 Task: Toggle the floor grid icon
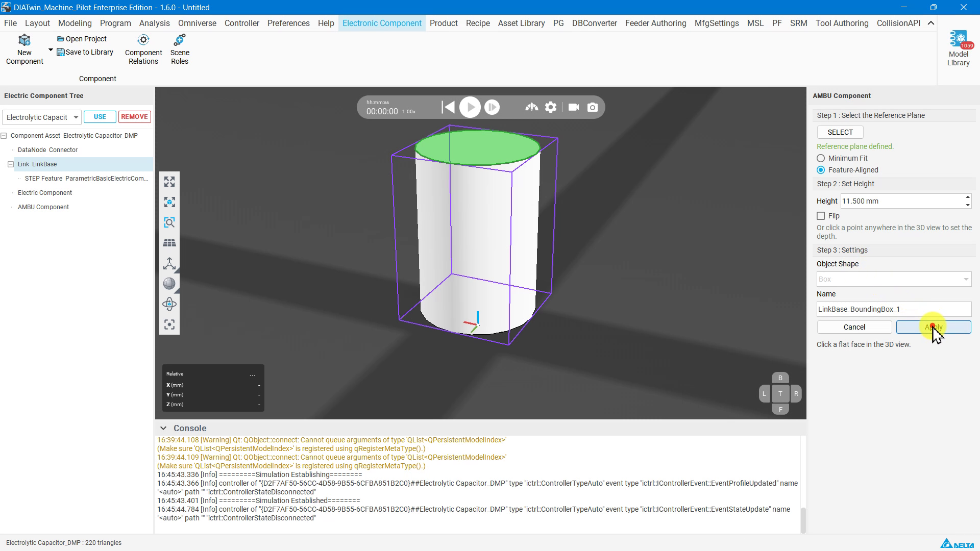pyautogui.click(x=169, y=243)
